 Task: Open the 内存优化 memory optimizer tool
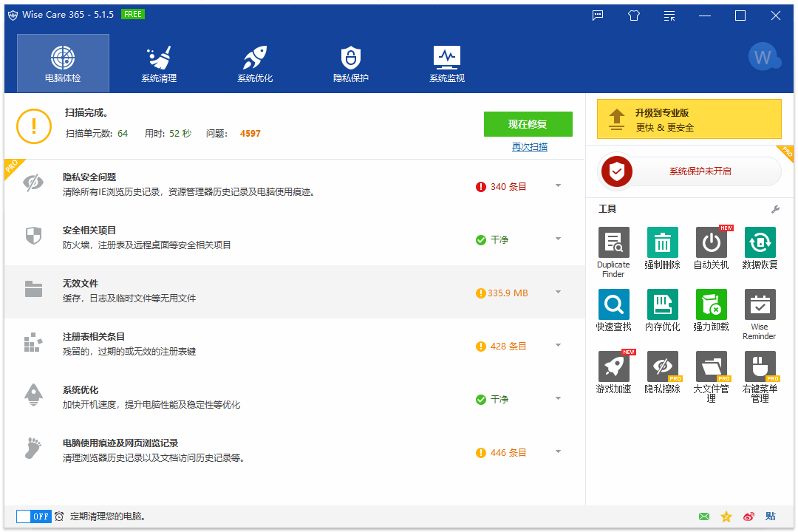tap(662, 310)
